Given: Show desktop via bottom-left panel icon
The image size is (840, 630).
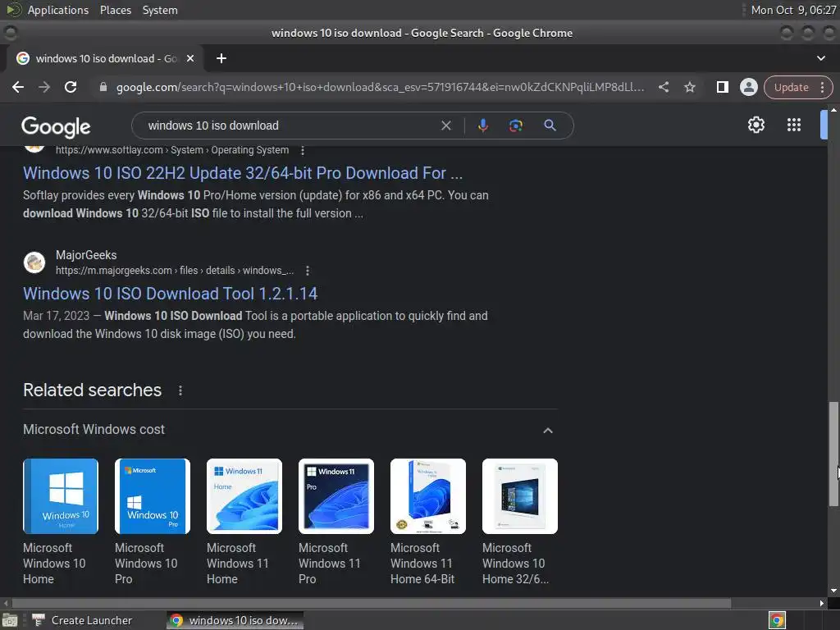Looking at the screenshot, I should pyautogui.click(x=10, y=620).
